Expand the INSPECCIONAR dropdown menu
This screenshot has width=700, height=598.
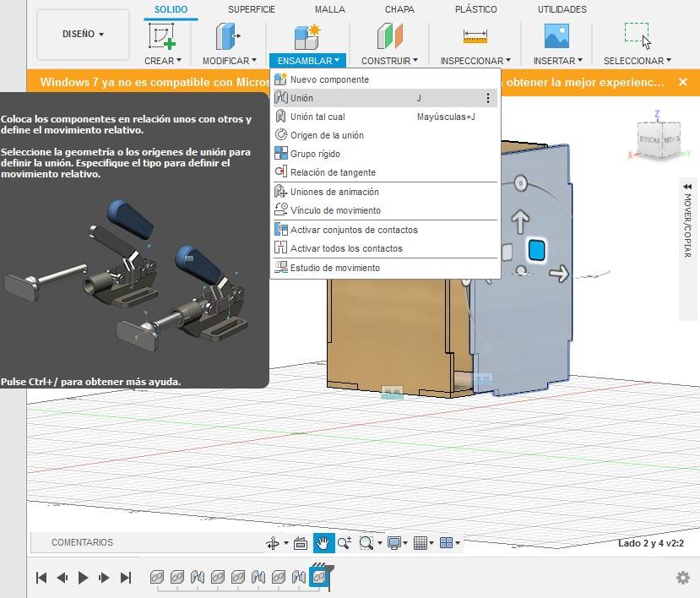click(475, 61)
